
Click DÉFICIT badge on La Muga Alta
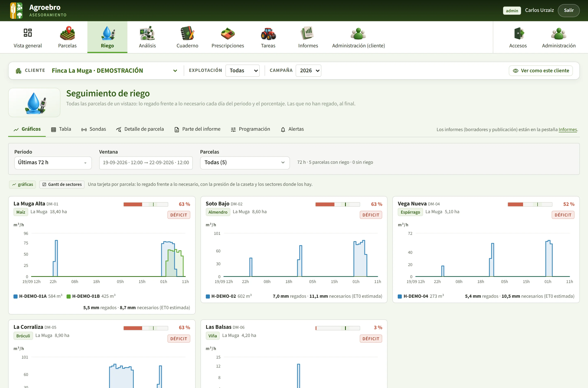tap(179, 215)
